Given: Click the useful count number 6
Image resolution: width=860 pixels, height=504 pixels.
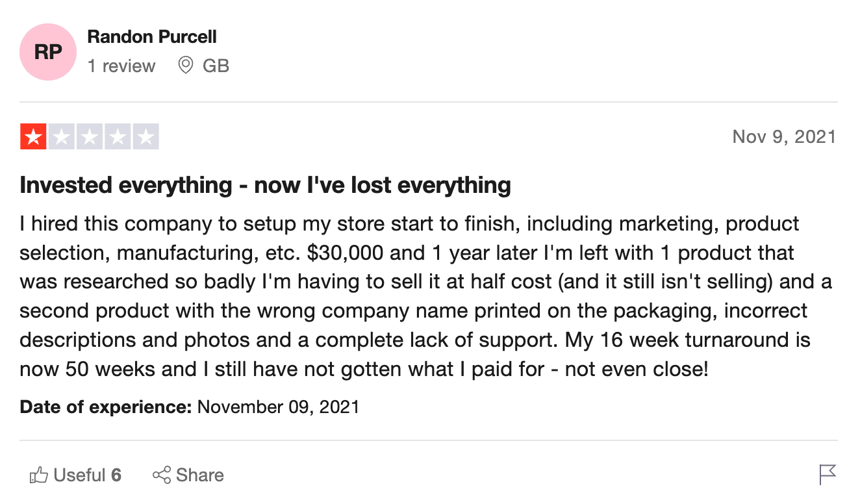Looking at the screenshot, I should pyautogui.click(x=116, y=475).
